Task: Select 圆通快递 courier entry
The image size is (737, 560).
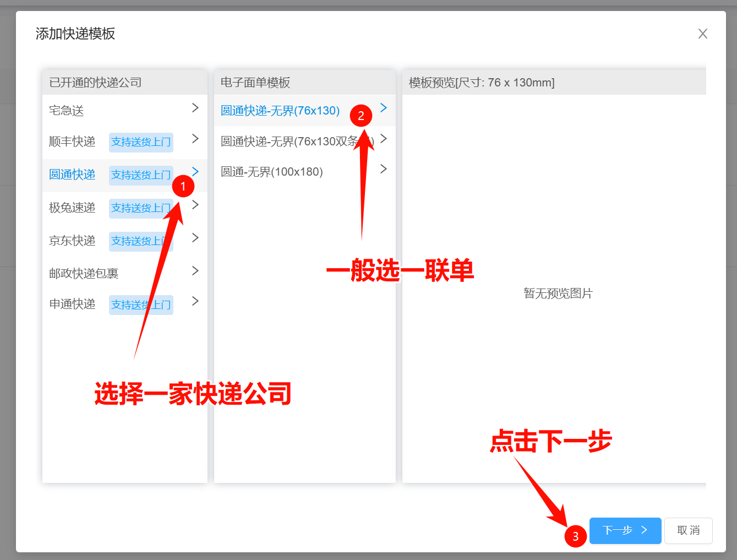Action: pyautogui.click(x=72, y=175)
